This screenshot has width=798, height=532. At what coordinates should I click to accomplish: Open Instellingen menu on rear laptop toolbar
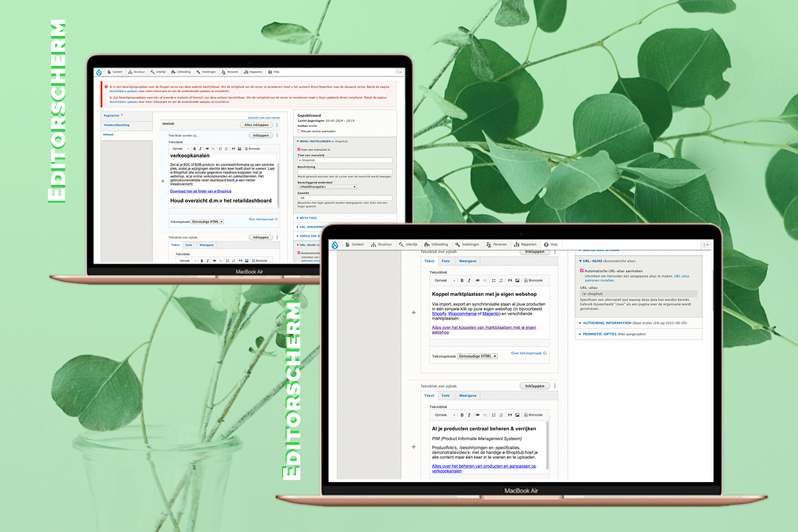[x=205, y=72]
